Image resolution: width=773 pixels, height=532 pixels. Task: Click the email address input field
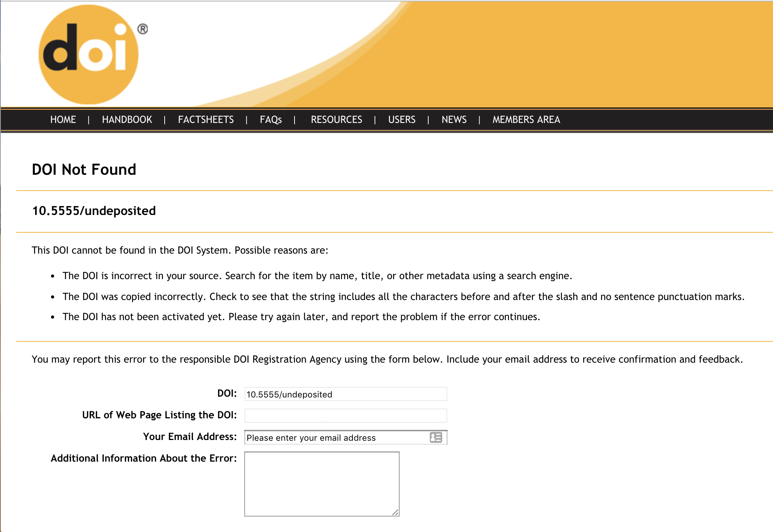point(336,438)
